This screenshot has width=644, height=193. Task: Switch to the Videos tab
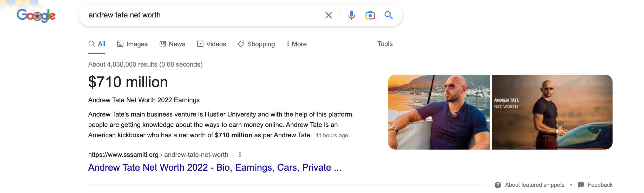212,44
